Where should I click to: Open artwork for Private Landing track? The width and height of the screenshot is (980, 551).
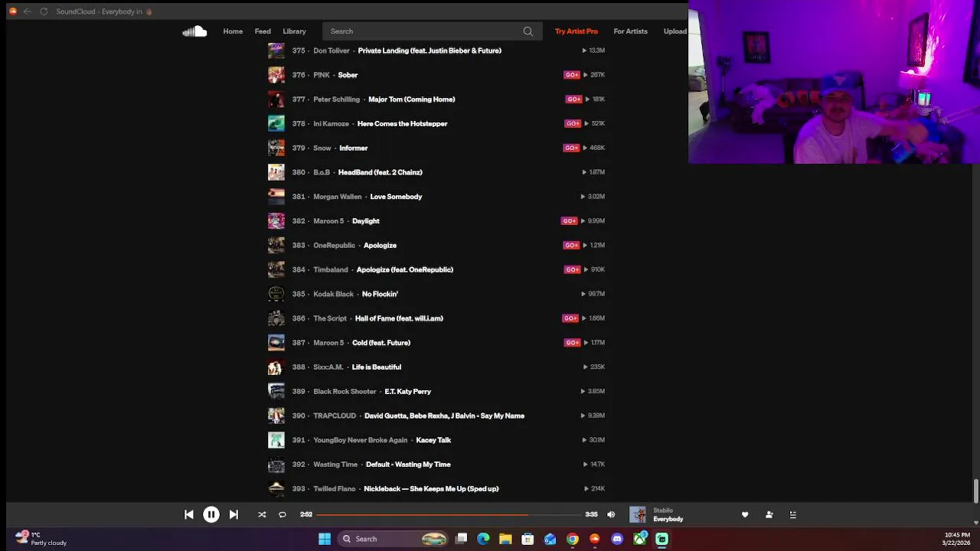click(276, 51)
